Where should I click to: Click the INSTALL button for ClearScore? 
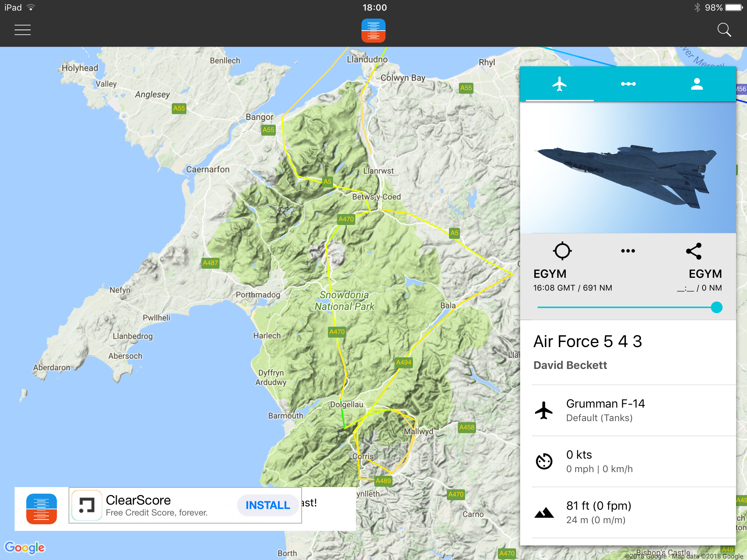268,505
